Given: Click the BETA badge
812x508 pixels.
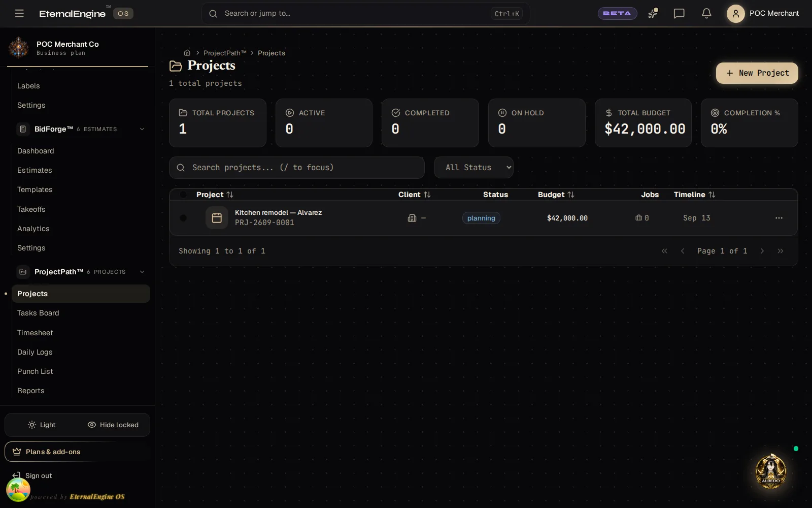Looking at the screenshot, I should click(617, 13).
